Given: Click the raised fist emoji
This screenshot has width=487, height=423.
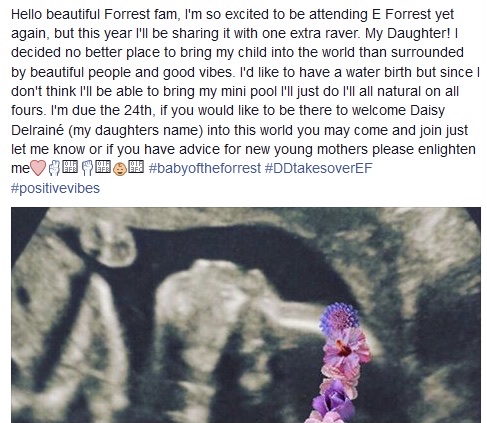Looking at the screenshot, I should coord(88,168).
